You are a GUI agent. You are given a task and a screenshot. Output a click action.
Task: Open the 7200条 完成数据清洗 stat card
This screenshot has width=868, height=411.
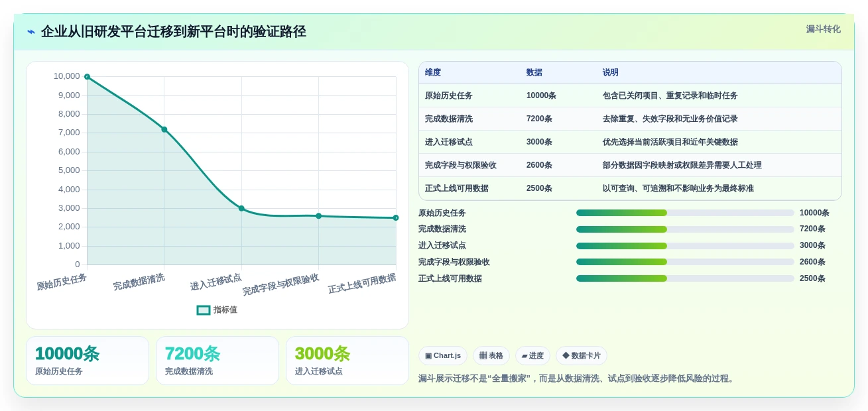pos(217,361)
